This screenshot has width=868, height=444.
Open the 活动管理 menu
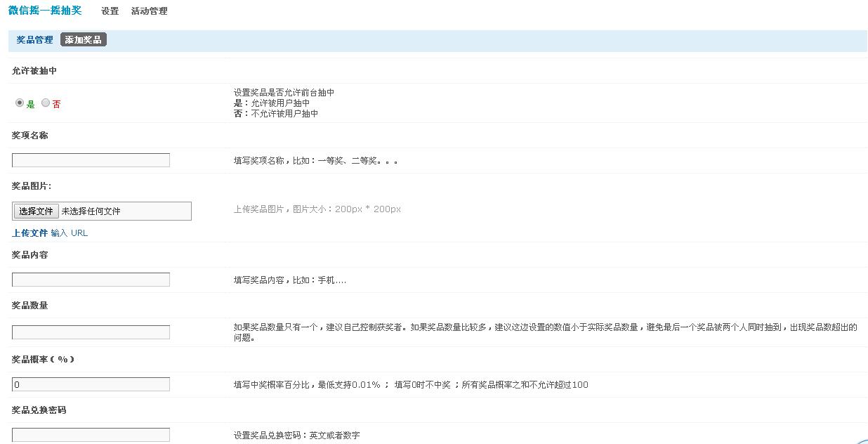click(x=148, y=11)
